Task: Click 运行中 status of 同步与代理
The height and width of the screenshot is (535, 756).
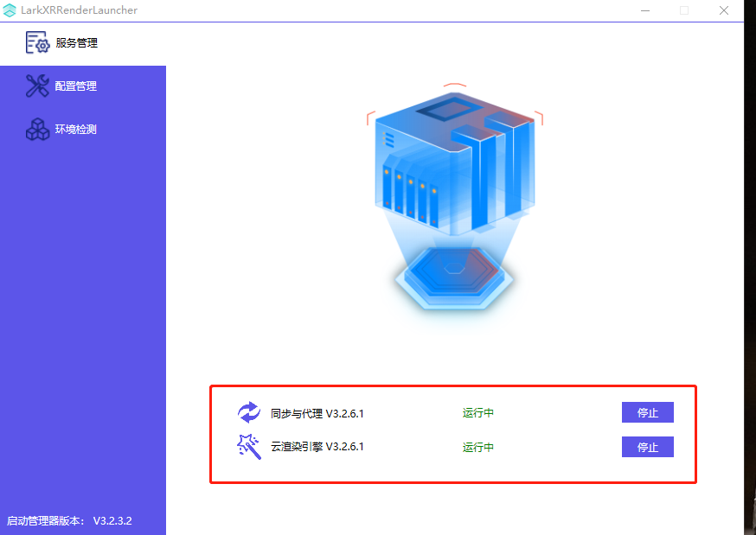Action: [x=477, y=413]
